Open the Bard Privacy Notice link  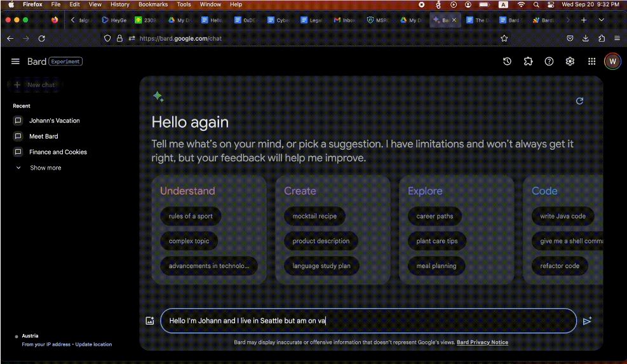click(482, 342)
